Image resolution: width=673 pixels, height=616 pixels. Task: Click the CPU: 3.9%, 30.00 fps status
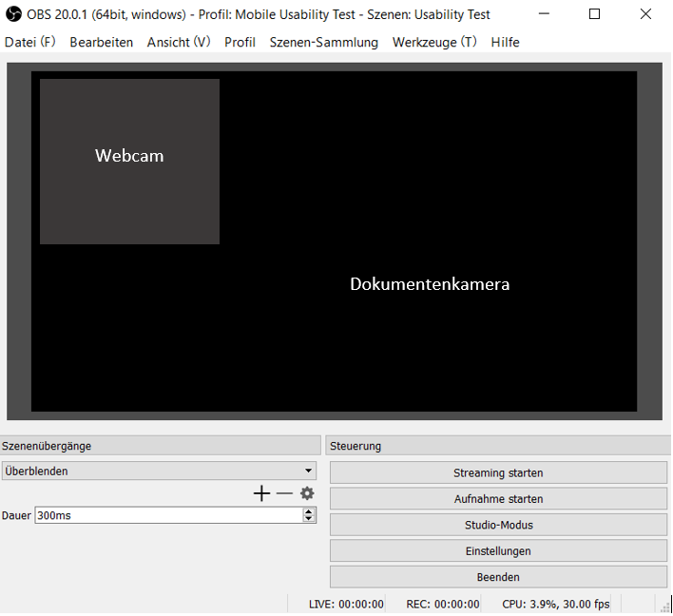pos(556,605)
